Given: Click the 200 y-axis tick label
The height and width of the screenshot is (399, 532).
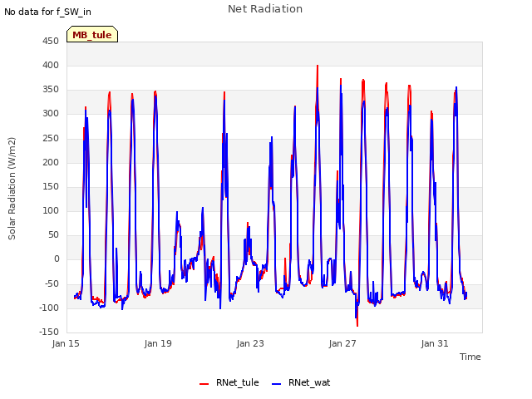Looking at the screenshot, I should [x=51, y=163].
